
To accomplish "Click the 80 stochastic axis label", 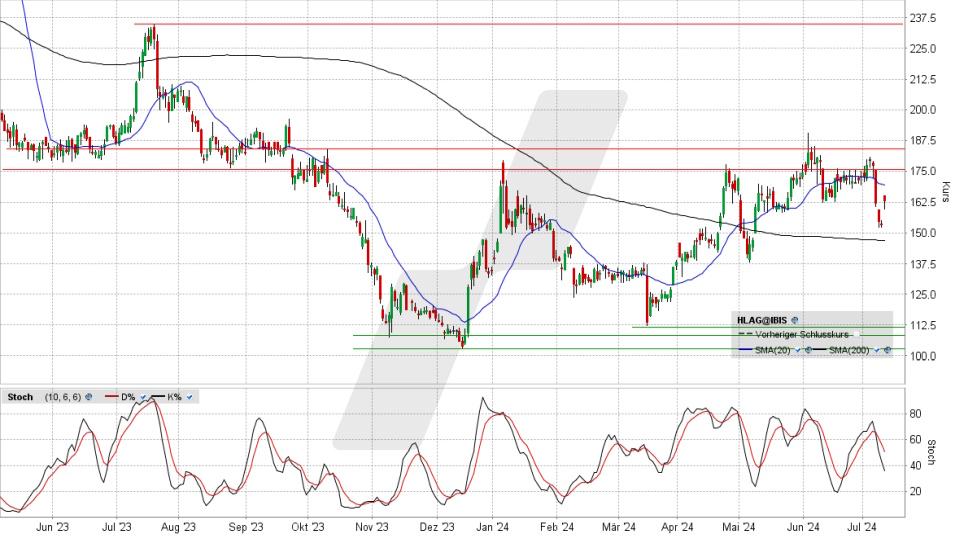I will click(x=915, y=414).
